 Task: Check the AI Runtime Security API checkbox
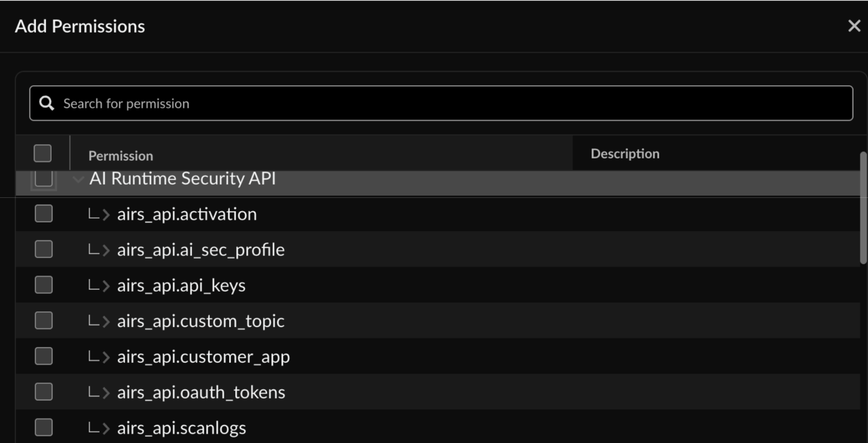(x=43, y=179)
